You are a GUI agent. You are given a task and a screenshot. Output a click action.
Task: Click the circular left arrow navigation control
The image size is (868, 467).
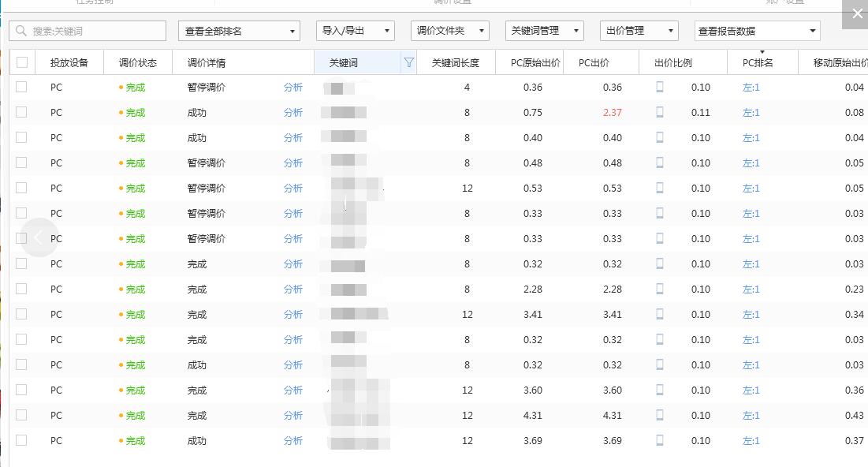(39, 237)
